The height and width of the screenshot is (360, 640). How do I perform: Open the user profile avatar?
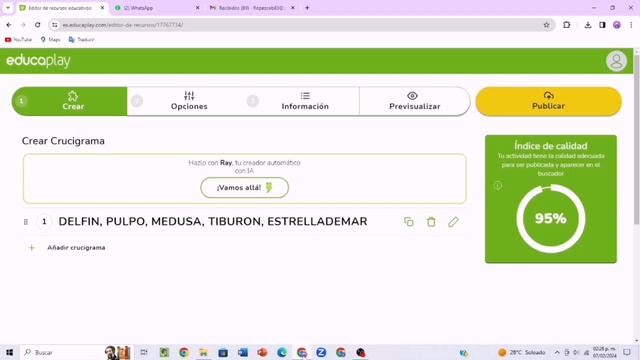[616, 61]
